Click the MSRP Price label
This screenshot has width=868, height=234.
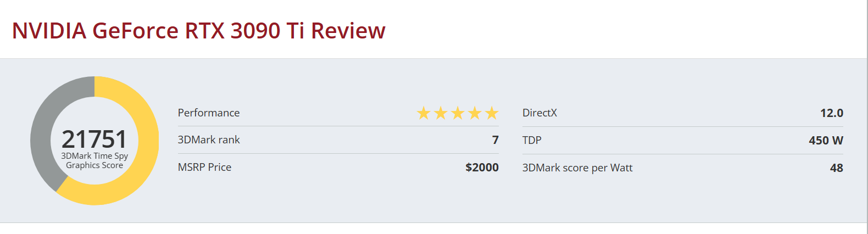click(204, 167)
